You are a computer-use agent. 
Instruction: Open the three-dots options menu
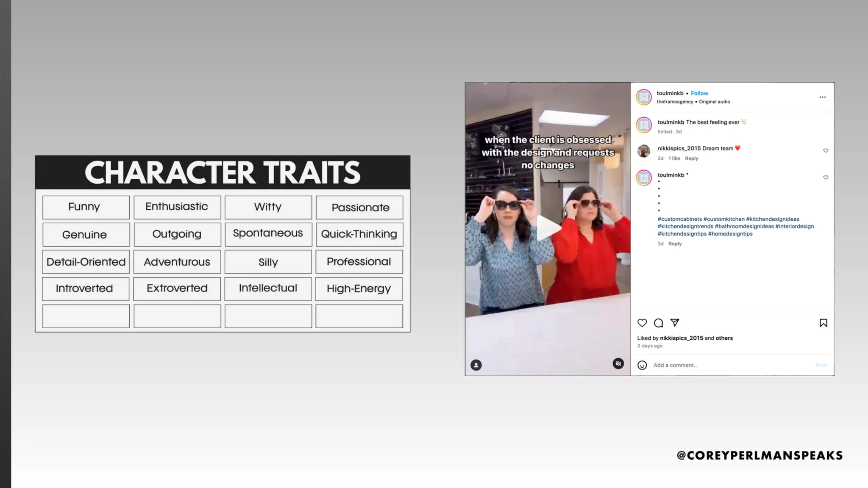[x=822, y=97]
